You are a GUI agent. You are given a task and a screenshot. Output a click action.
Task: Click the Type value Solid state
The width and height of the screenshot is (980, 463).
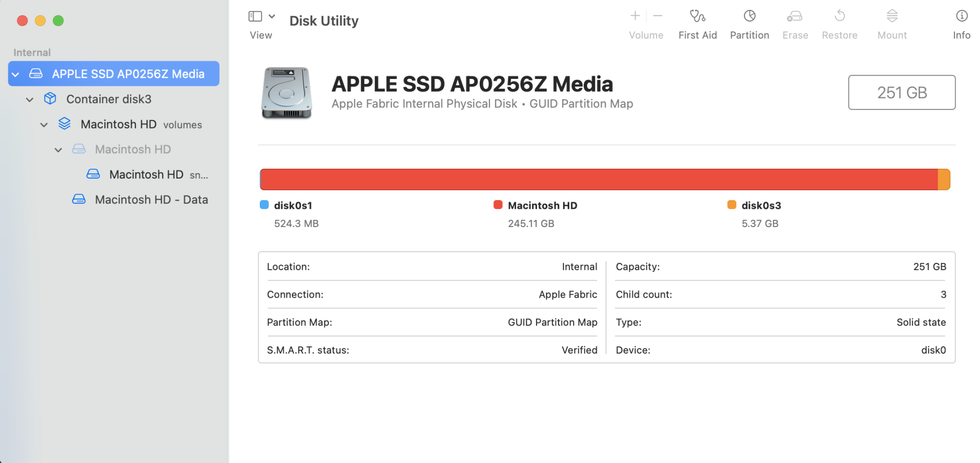921,322
